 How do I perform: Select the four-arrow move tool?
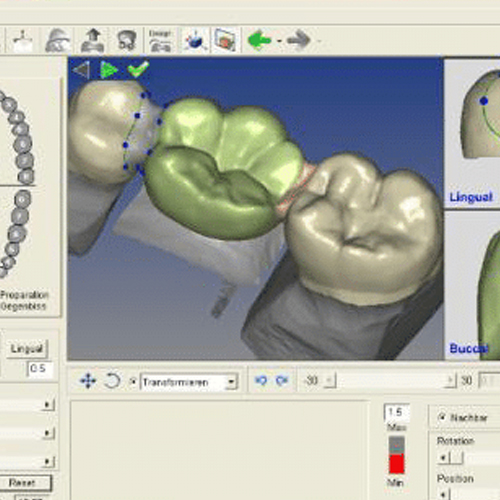point(88,381)
